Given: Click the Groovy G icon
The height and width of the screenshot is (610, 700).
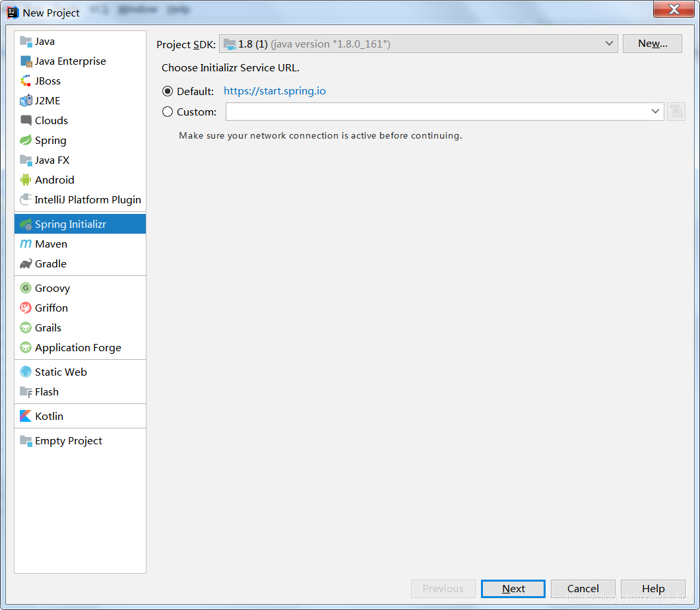Looking at the screenshot, I should click(26, 288).
